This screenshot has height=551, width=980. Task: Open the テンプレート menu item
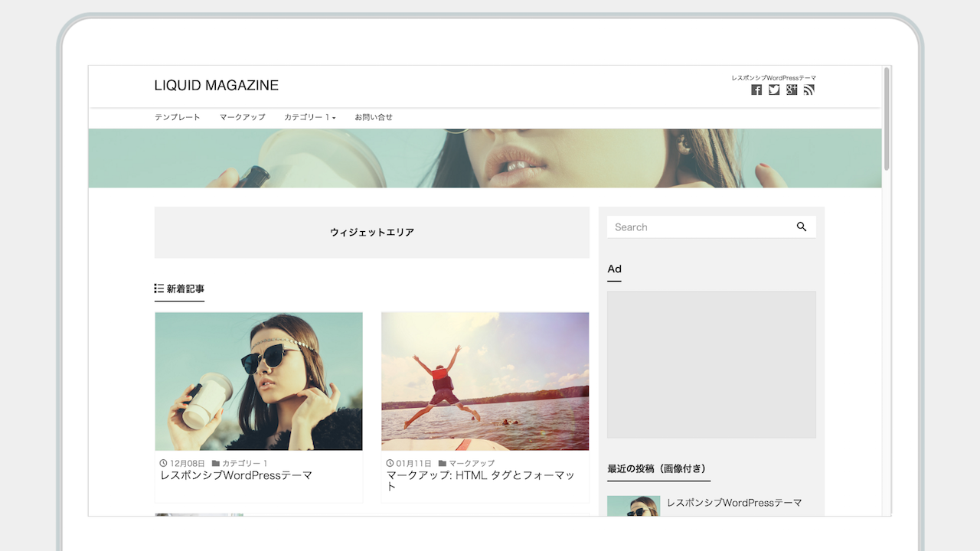click(x=178, y=117)
